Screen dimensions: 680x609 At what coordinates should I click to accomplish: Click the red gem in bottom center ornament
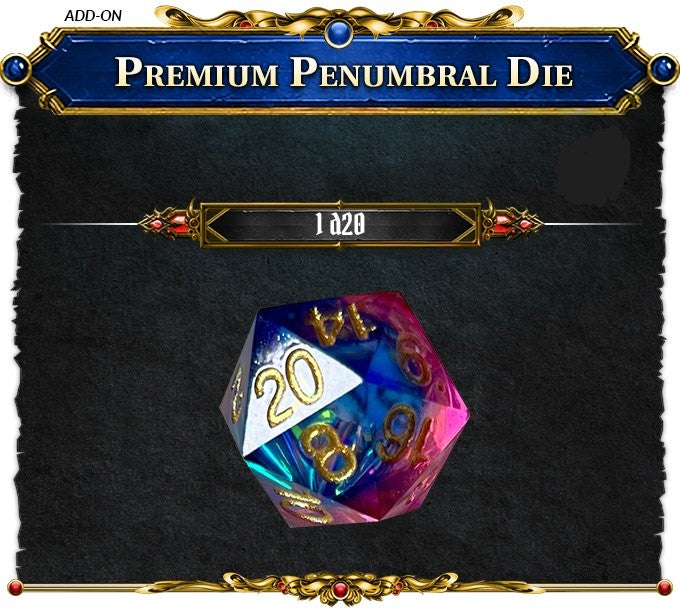pyautogui.click(x=340, y=589)
